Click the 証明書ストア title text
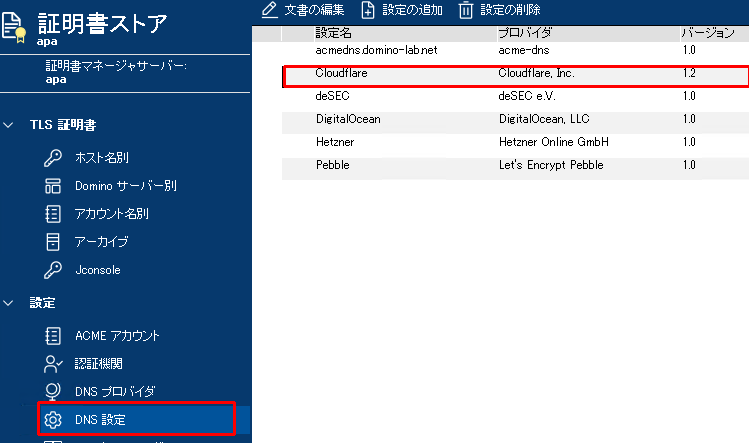The image size is (749, 443). (102, 23)
